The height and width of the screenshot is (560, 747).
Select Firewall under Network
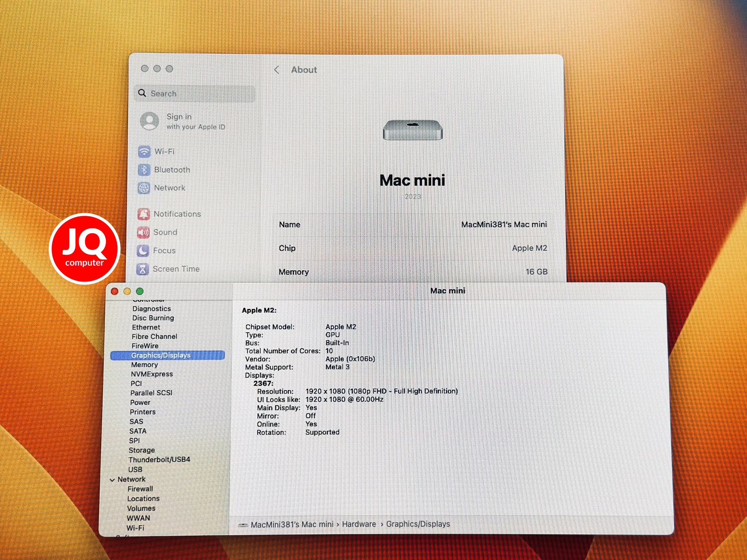coord(140,489)
